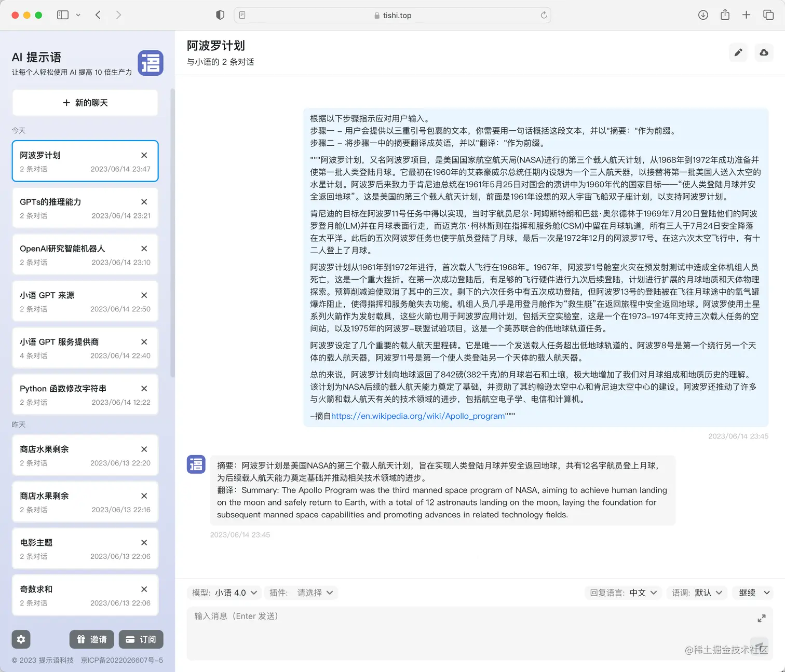Image resolution: width=785 pixels, height=672 pixels.
Task: Delete the 商店水果剩余 22:20 chat
Action: click(144, 449)
